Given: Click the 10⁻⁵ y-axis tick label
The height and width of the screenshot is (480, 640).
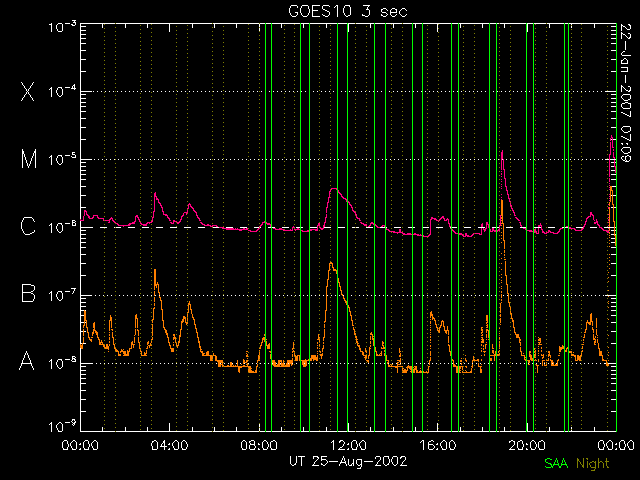Looking at the screenshot, I should 62,159.
